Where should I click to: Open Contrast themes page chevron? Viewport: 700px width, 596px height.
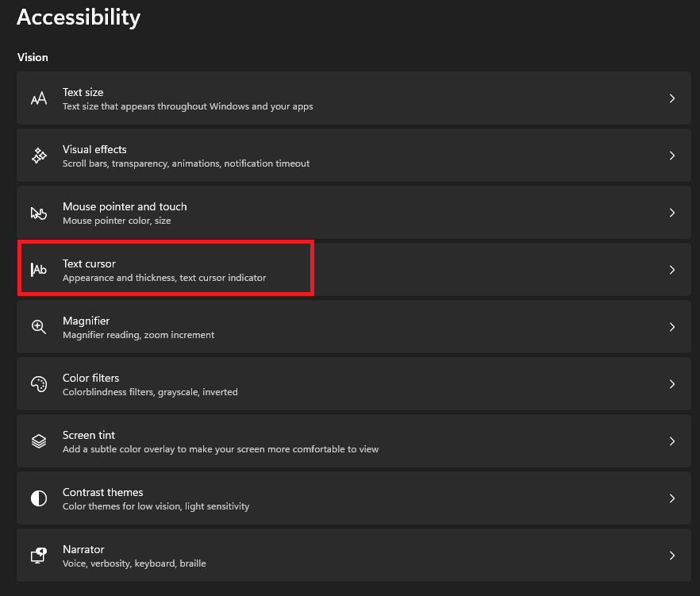672,498
